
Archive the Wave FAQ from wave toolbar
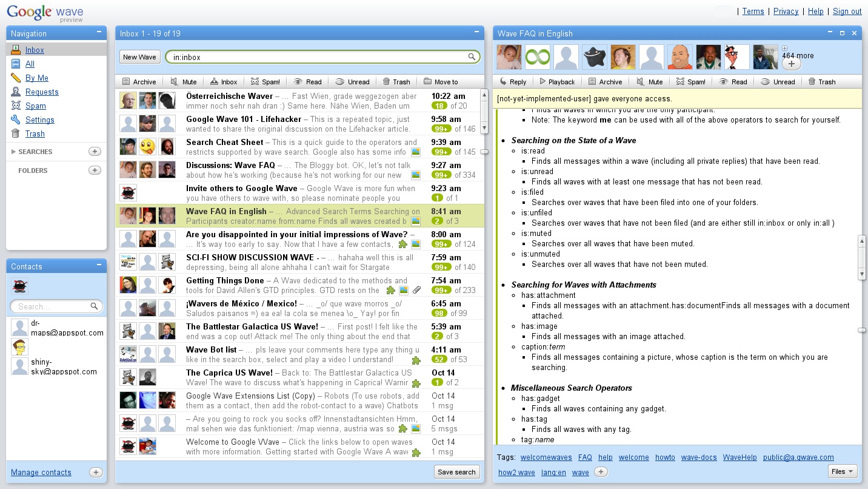point(605,82)
